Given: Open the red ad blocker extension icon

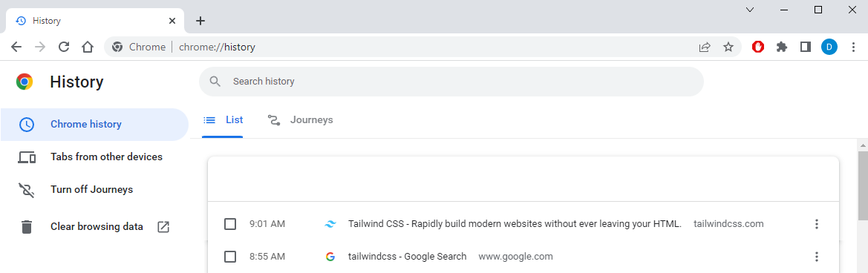Looking at the screenshot, I should (x=758, y=47).
